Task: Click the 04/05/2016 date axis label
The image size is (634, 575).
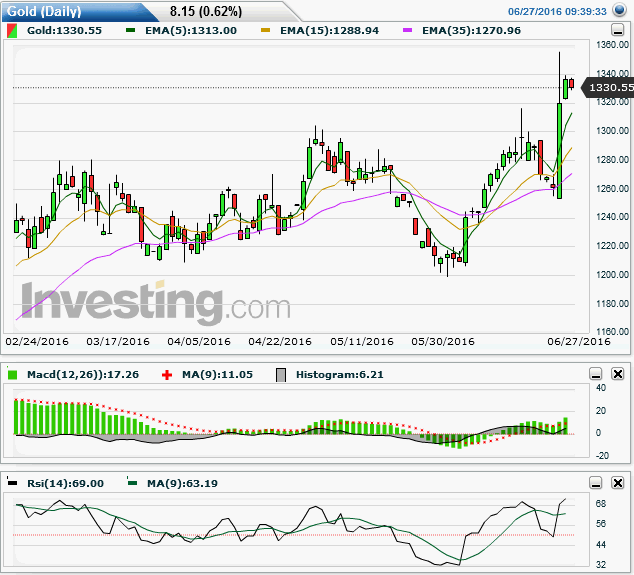Action: [x=199, y=342]
